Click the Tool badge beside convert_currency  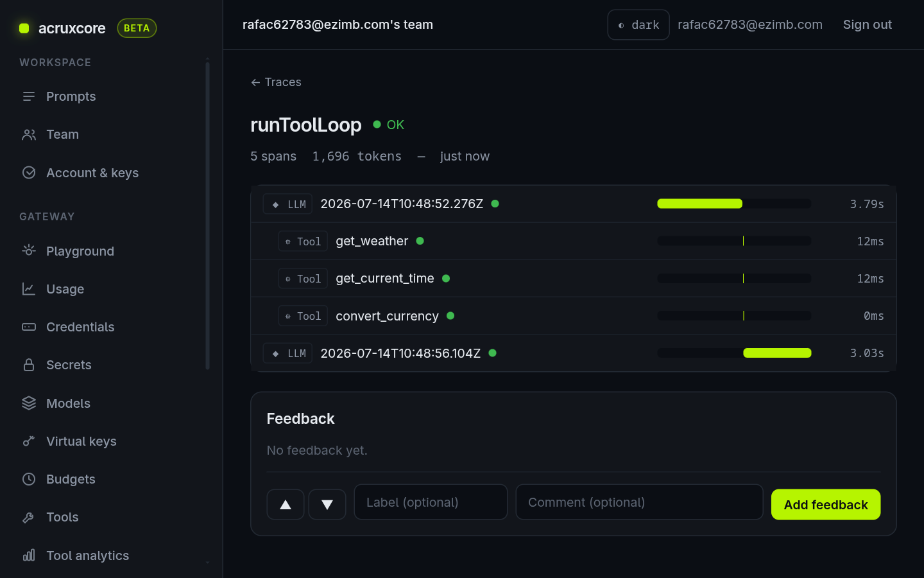(303, 316)
